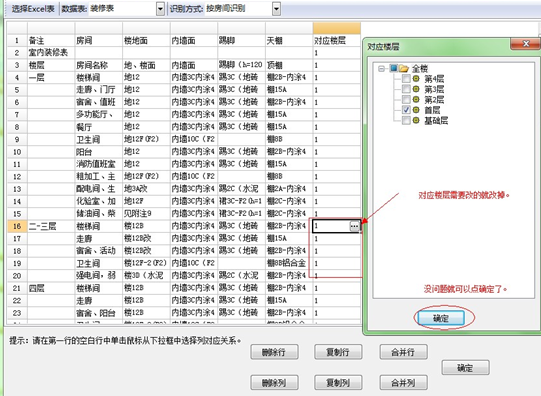The width and height of the screenshot is (541, 396).
Task: Check the 基础层 floor checkbox
Action: click(406, 120)
